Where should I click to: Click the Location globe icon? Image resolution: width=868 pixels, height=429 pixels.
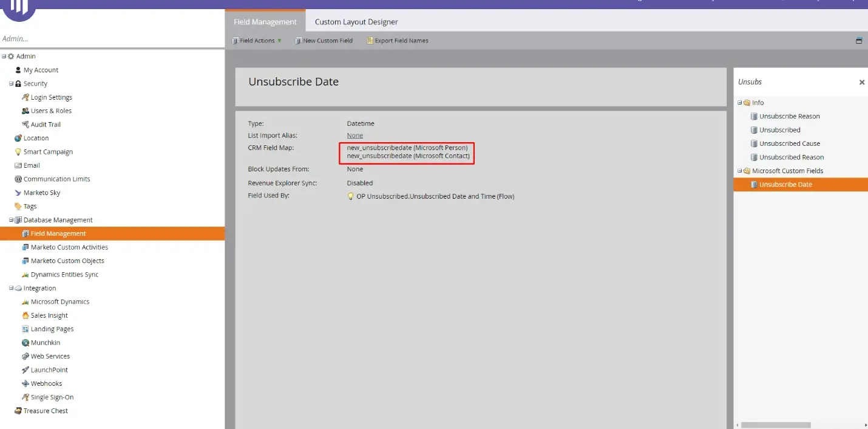tap(18, 138)
